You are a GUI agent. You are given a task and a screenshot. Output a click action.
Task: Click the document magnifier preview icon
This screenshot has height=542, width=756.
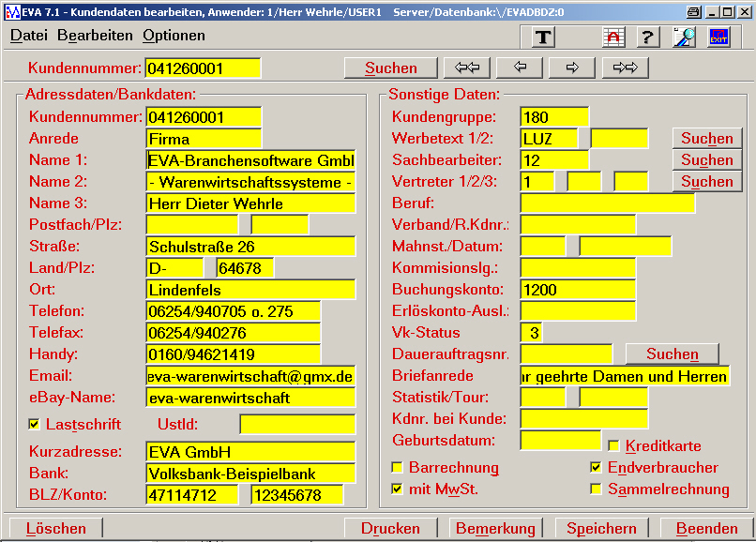coord(684,38)
